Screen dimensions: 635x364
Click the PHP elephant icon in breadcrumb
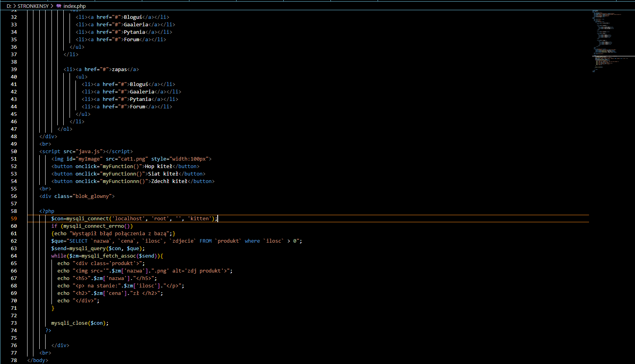pos(59,6)
